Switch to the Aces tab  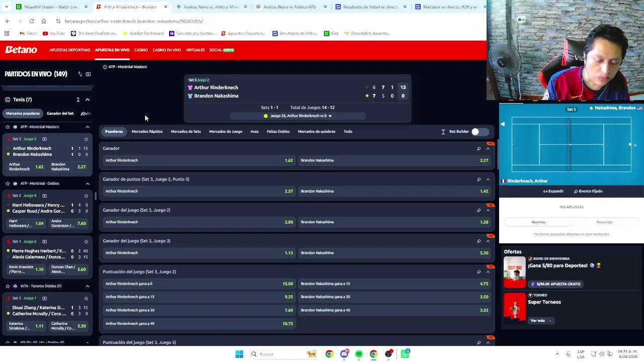pyautogui.click(x=255, y=132)
